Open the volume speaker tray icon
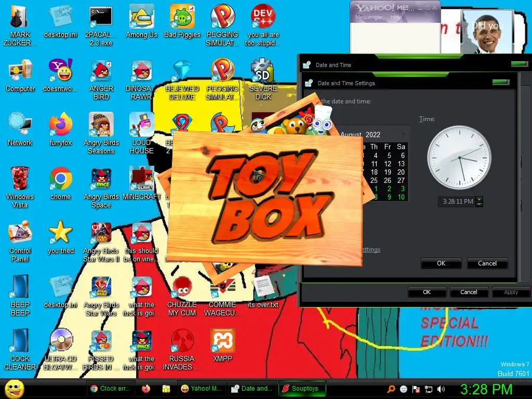This screenshot has width=532, height=399. (441, 389)
